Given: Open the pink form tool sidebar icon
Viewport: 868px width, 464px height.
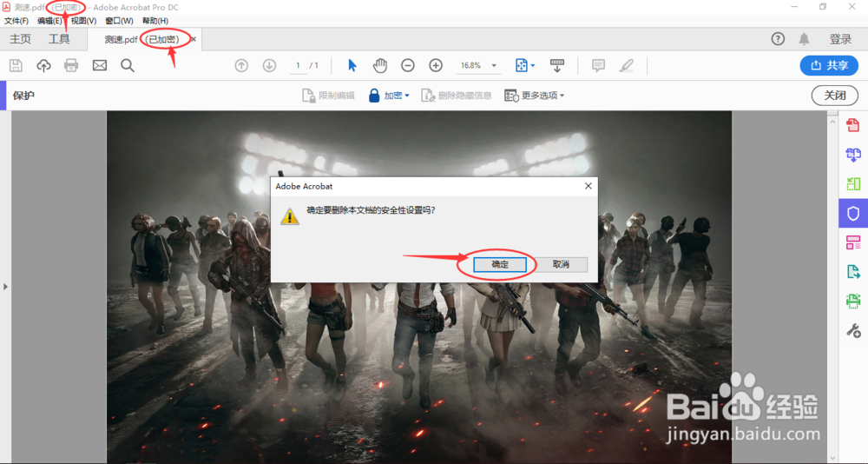Looking at the screenshot, I should click(x=853, y=242).
